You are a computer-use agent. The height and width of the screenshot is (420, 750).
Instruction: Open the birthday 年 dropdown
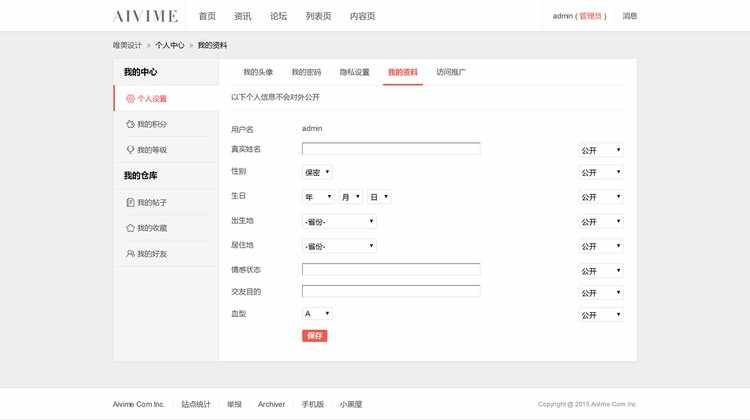[x=318, y=197]
